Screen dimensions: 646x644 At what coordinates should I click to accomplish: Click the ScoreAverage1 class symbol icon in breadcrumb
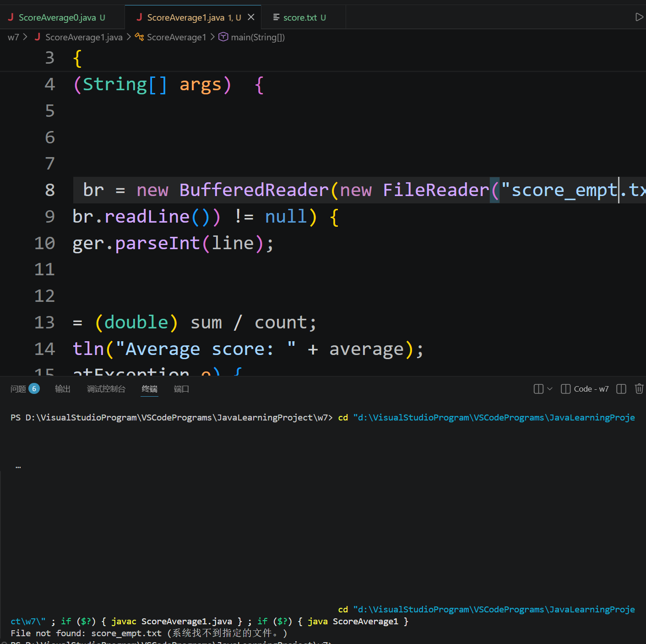pos(139,37)
